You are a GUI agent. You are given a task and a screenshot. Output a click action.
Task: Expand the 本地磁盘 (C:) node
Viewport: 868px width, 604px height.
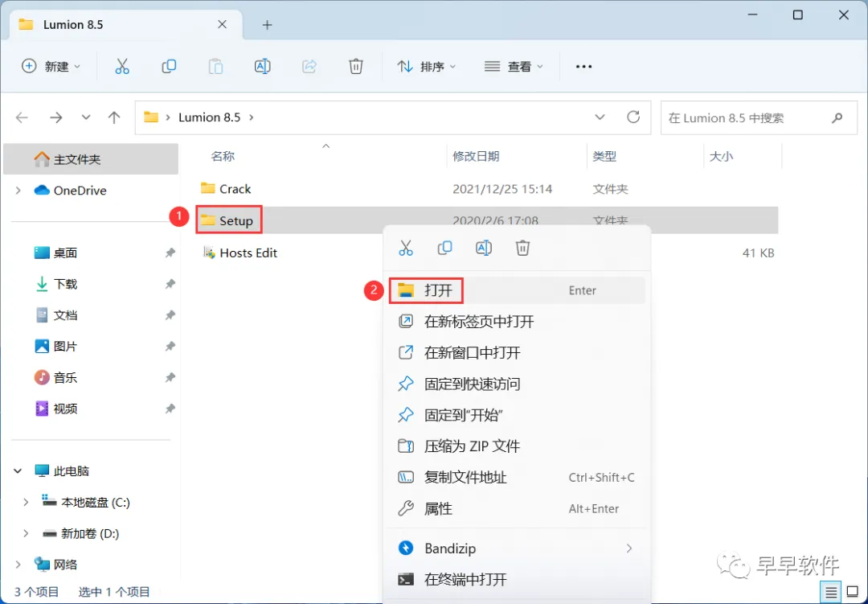(26, 502)
